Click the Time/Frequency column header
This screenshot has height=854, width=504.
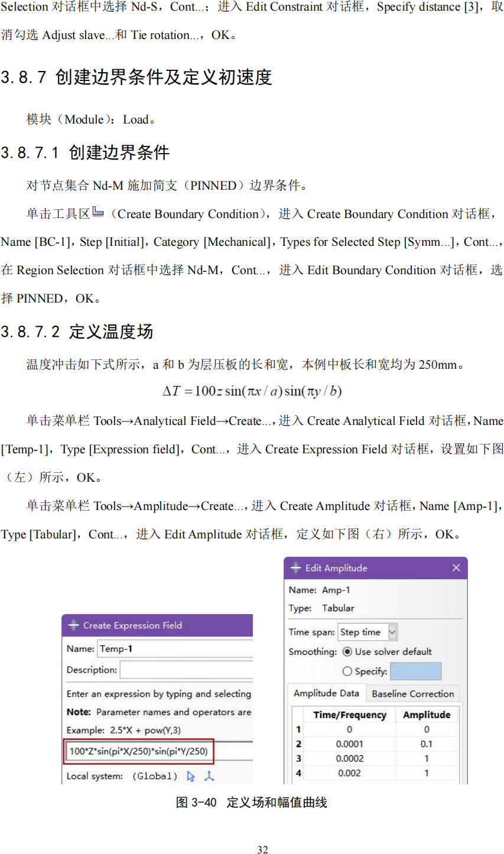click(350, 715)
